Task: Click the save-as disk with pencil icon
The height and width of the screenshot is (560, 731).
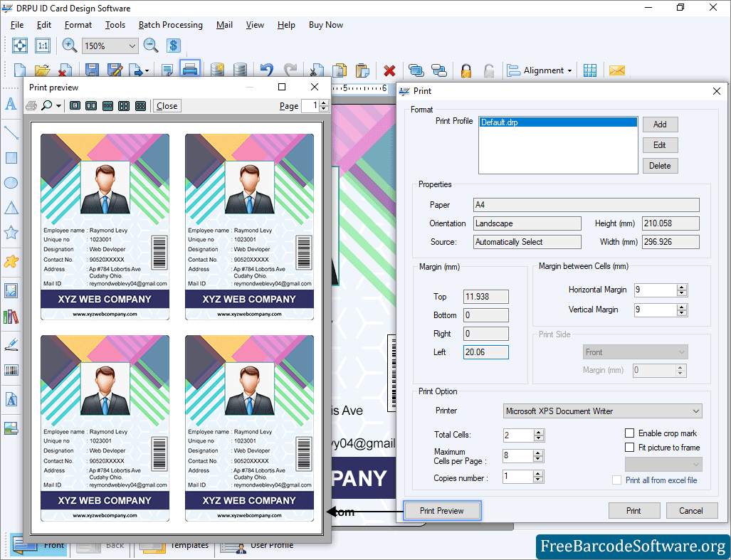Action: coord(115,70)
